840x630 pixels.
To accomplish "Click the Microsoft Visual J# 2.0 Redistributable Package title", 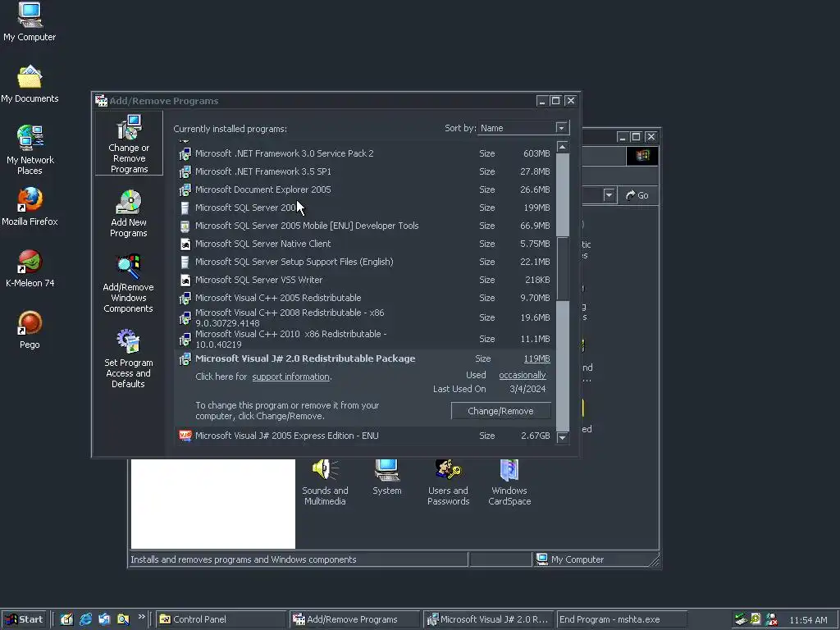I will [305, 359].
